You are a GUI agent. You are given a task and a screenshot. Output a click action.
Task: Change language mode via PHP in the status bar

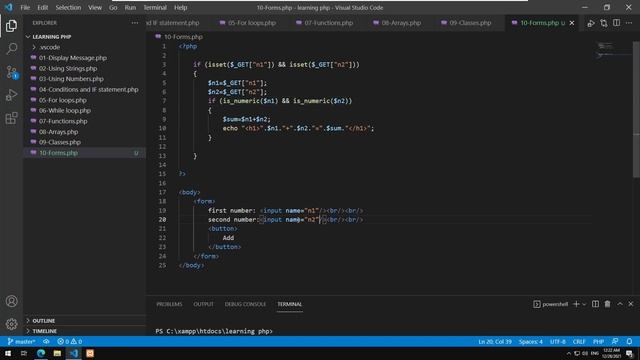coord(598,342)
